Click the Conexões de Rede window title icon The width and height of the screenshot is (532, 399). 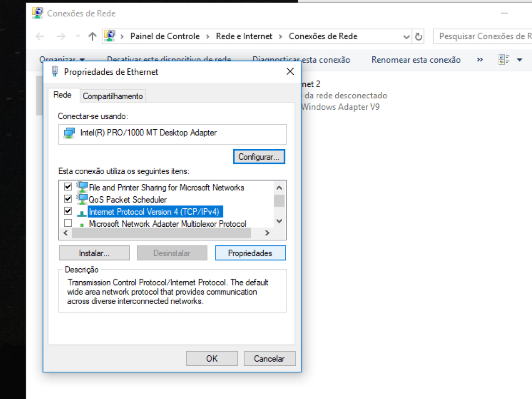coord(37,13)
